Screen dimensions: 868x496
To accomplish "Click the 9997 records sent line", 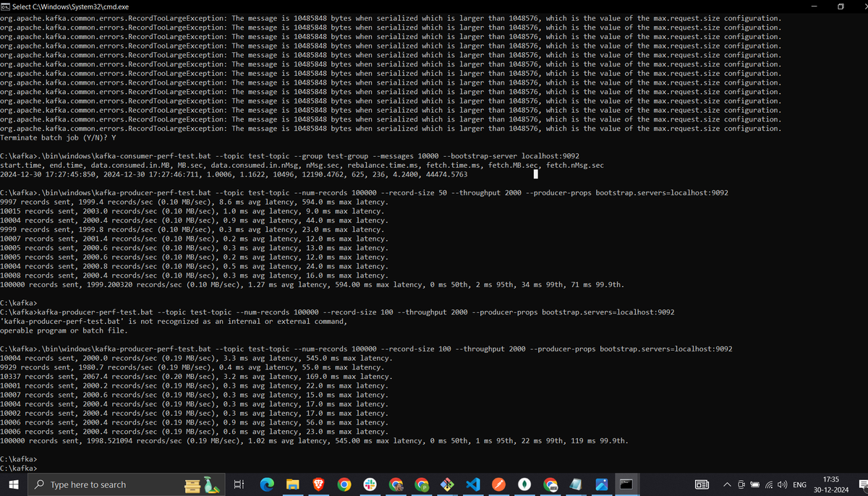I will [x=194, y=202].
